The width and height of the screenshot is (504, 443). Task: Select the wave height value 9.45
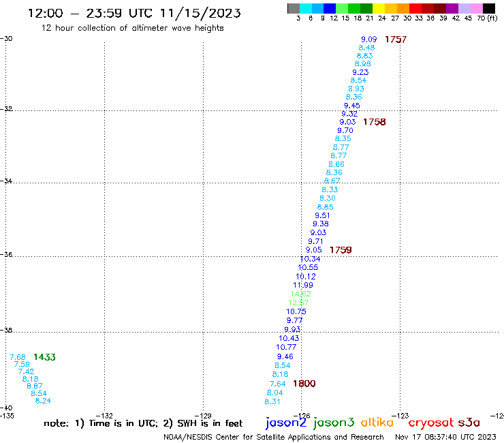pos(352,106)
